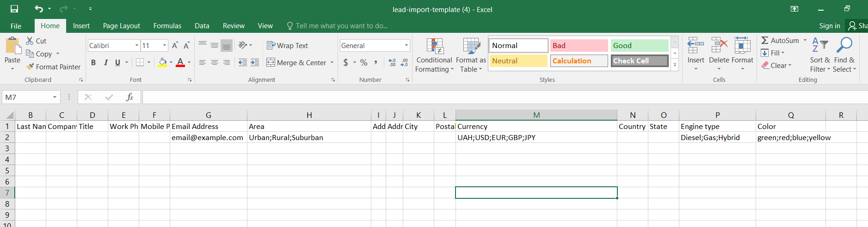The image size is (868, 227).
Task: Switch to the Formulas tab
Action: tap(167, 26)
